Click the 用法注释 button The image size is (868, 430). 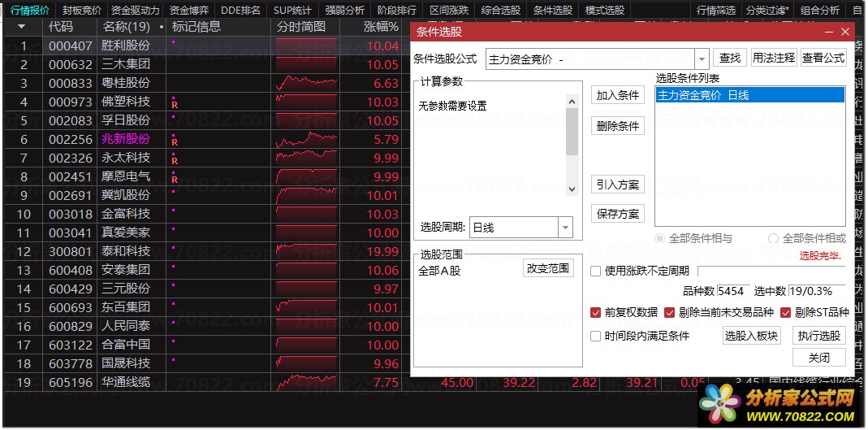click(774, 58)
